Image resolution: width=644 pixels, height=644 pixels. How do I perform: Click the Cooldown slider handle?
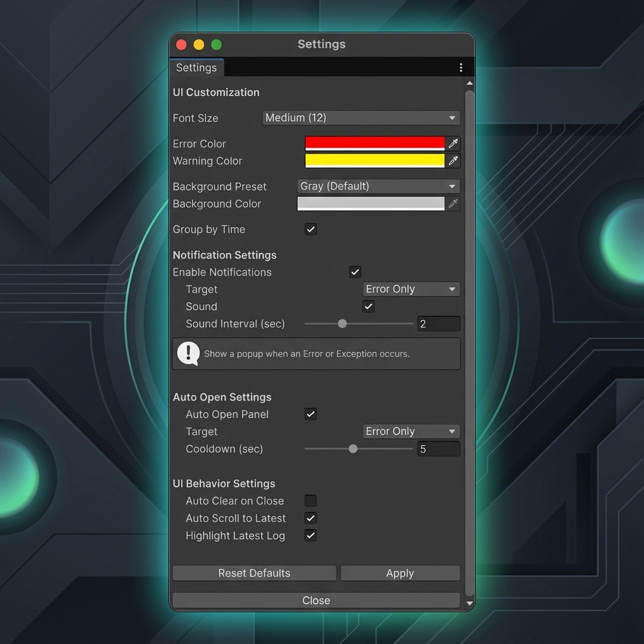coord(353,449)
